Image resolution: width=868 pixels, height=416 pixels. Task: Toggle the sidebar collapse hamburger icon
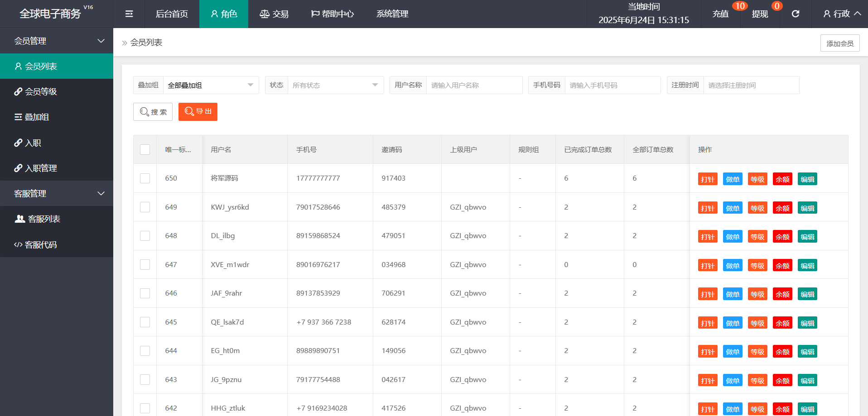pyautogui.click(x=129, y=14)
